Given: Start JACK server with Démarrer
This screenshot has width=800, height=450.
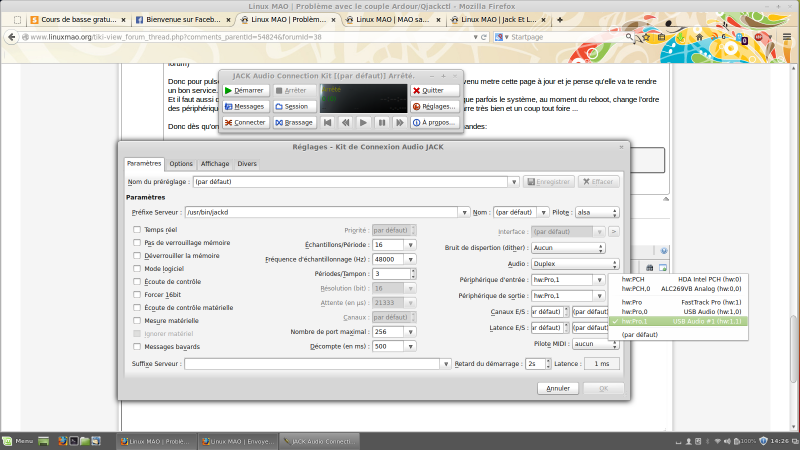Looking at the screenshot, I should coord(245,90).
